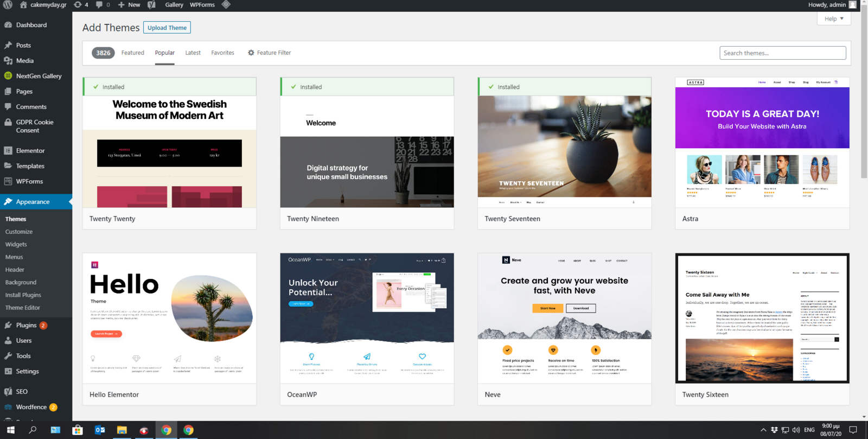Open the Howdy, admin account menu

tap(832, 5)
